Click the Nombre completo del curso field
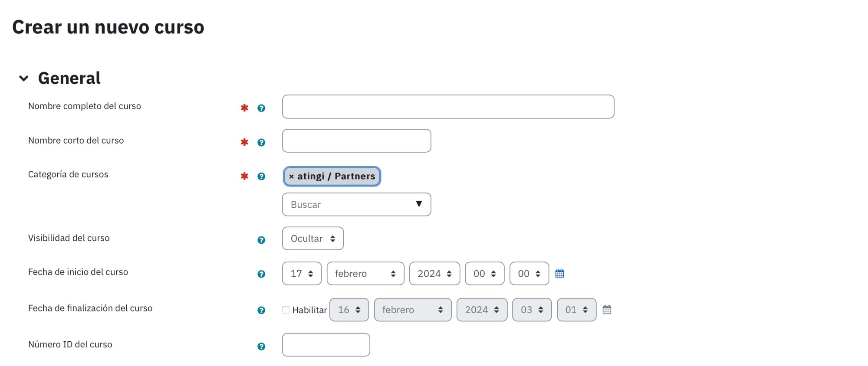 [448, 107]
